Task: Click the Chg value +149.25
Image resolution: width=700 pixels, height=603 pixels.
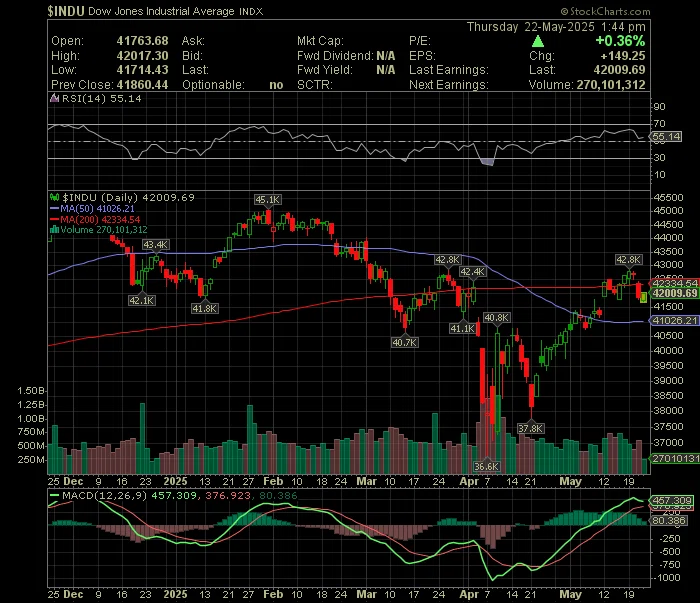Action: pyautogui.click(x=623, y=56)
